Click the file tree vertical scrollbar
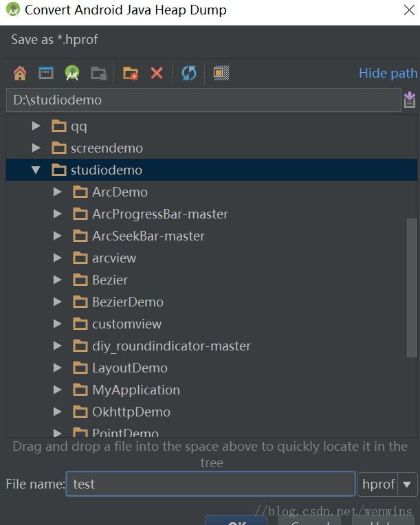This screenshot has height=525, width=420. (x=412, y=288)
